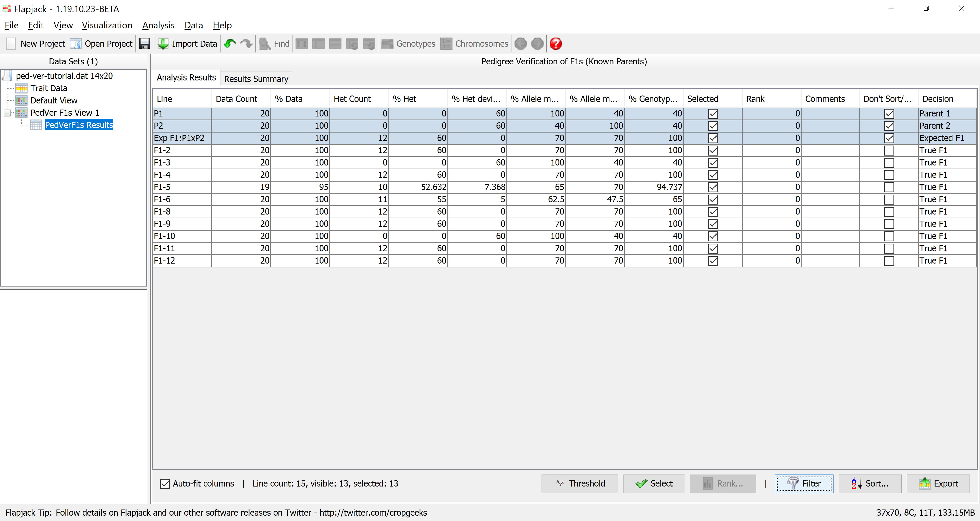
Task: Click the Decision column header
Action: point(947,99)
